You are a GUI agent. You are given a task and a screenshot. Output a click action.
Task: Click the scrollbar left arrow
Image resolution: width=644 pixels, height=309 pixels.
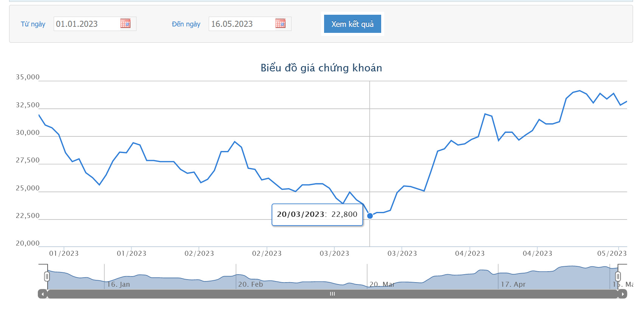pos(42,294)
